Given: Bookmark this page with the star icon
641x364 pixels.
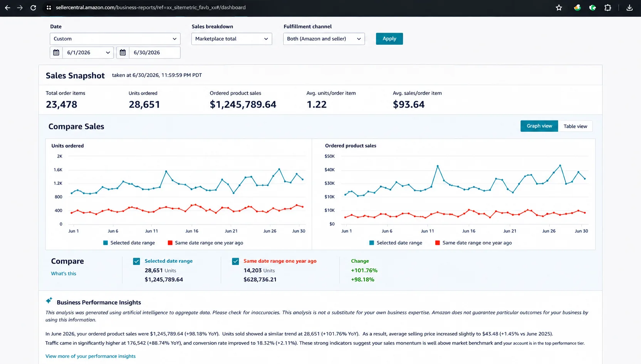Looking at the screenshot, I should pyautogui.click(x=559, y=8).
